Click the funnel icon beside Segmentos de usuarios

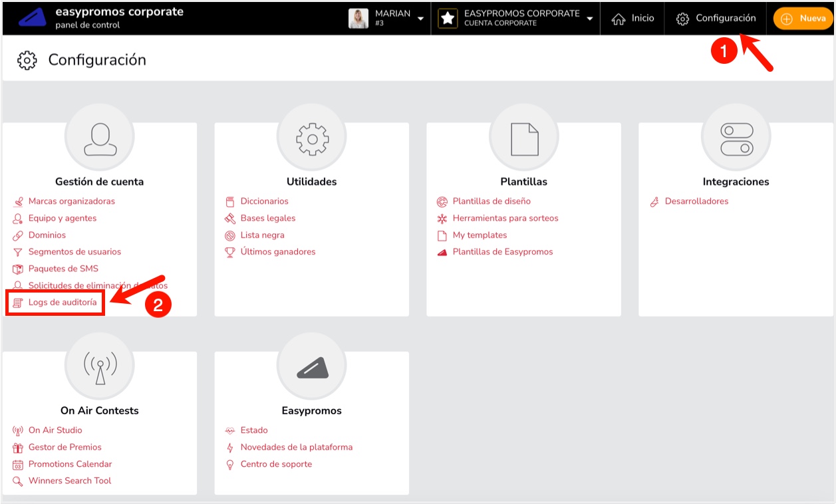[18, 252]
